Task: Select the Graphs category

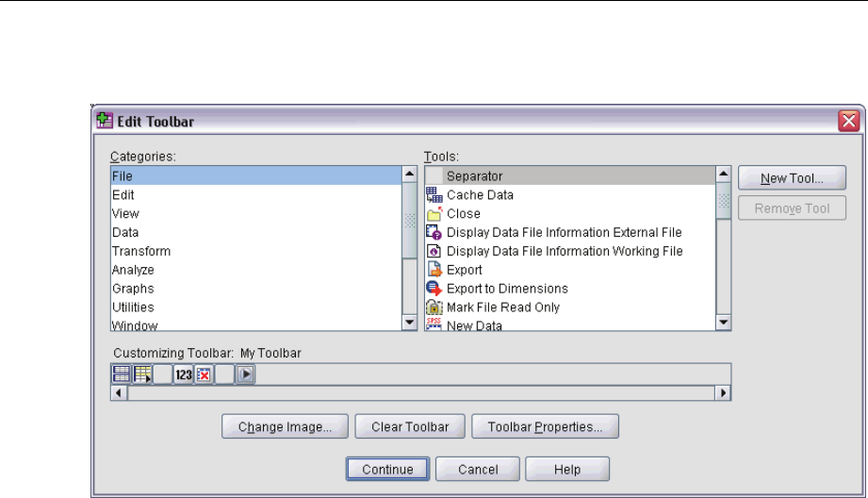Action: click(x=255, y=289)
